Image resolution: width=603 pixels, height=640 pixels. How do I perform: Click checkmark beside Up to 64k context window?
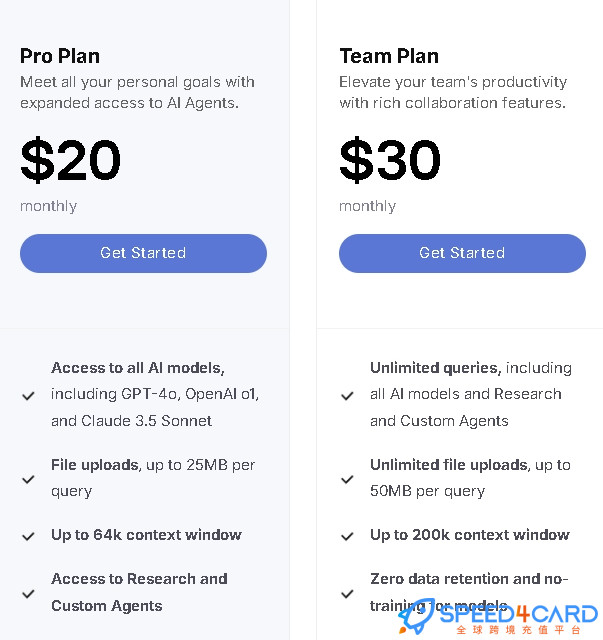pos(28,536)
